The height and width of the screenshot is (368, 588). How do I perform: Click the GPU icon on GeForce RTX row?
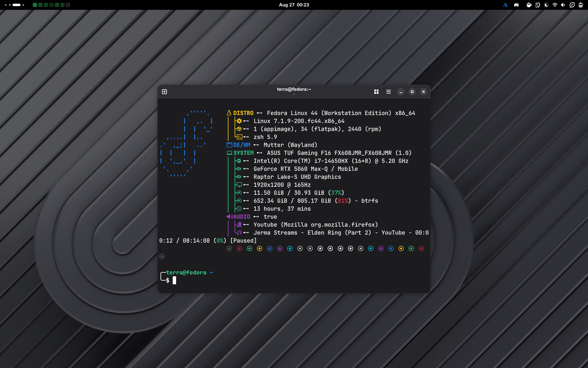(x=239, y=169)
